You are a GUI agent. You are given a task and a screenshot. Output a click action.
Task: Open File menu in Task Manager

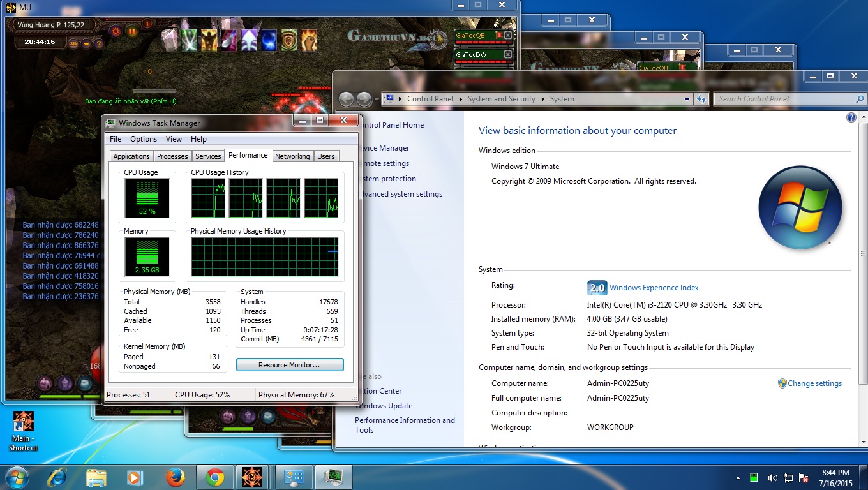click(116, 139)
